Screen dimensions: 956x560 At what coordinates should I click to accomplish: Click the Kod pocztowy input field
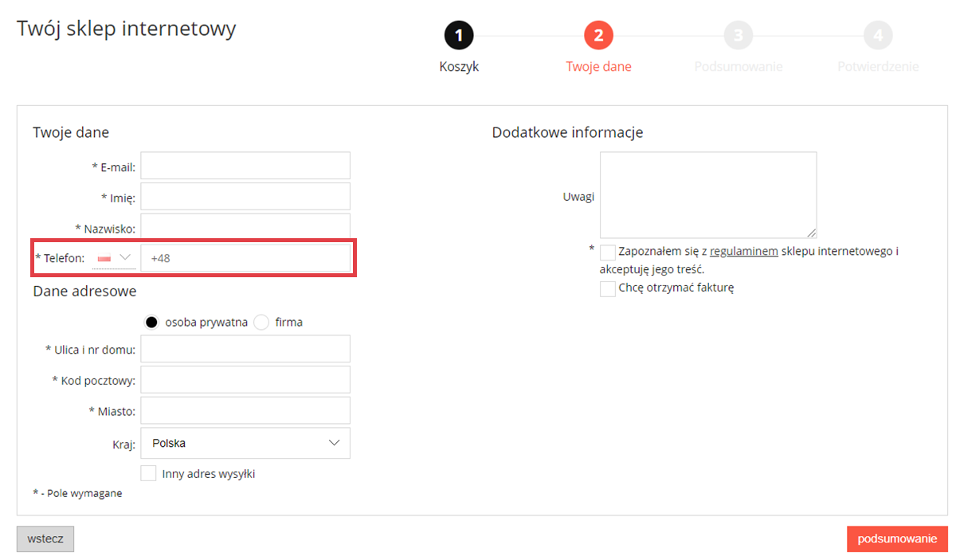[x=245, y=380]
